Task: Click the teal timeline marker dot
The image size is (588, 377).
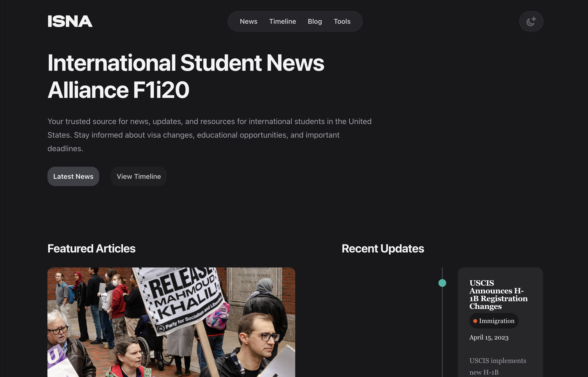Action: click(x=442, y=283)
